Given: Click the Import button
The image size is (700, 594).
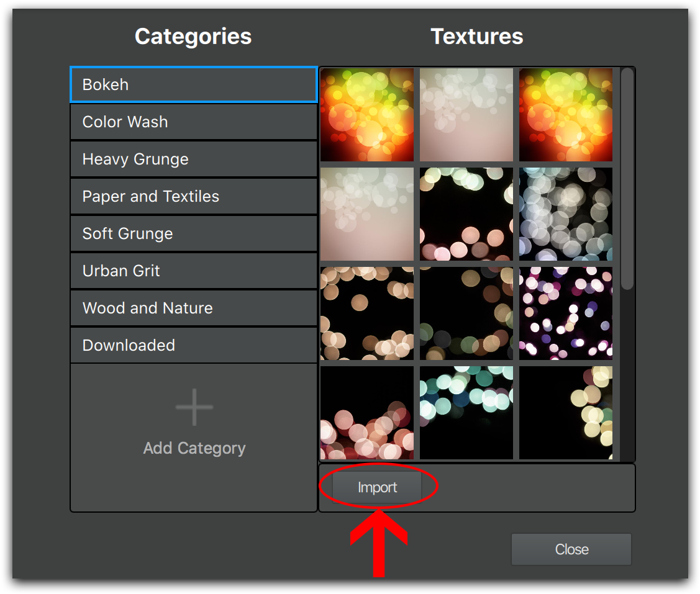Looking at the screenshot, I should click(x=377, y=488).
